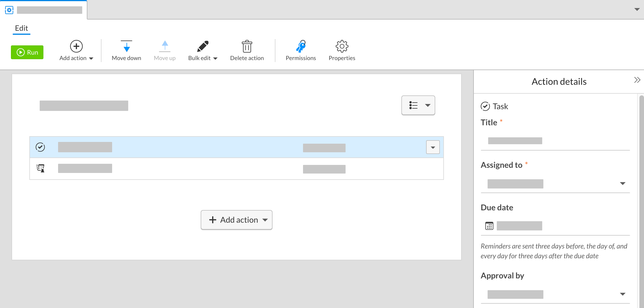The width and height of the screenshot is (644, 308).
Task: Click the assign task icon on second action
Action: pos(40,168)
